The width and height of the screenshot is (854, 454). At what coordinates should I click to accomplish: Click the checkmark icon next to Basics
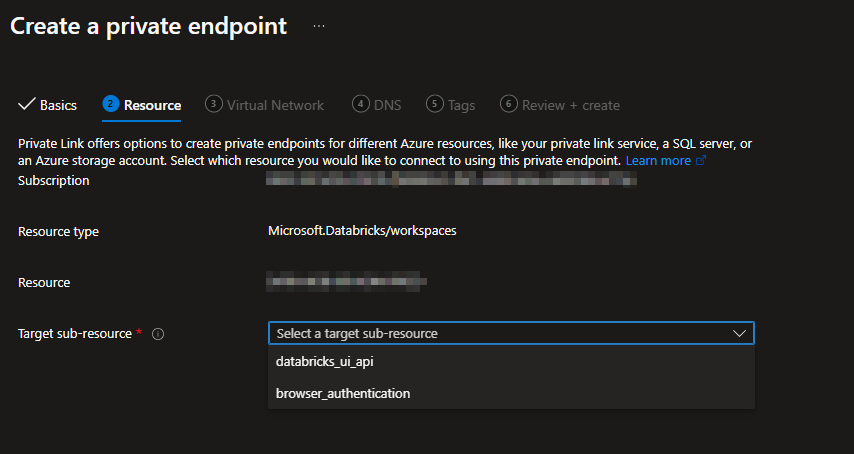pyautogui.click(x=27, y=105)
